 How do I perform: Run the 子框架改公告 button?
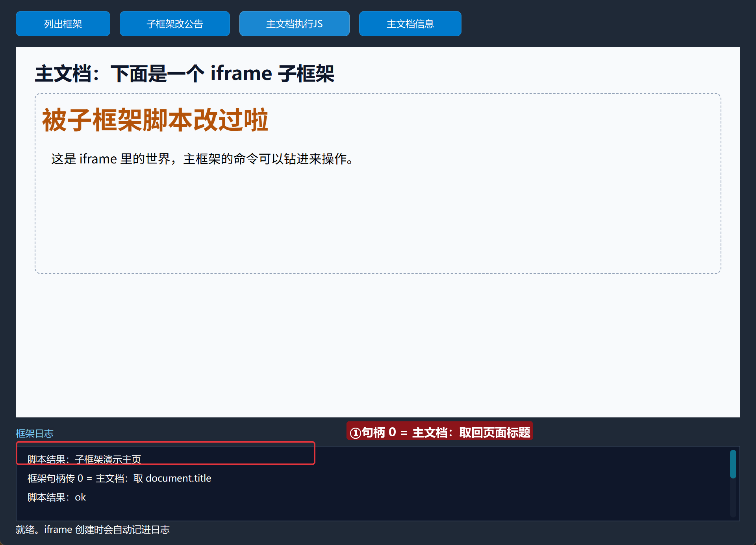(x=175, y=24)
